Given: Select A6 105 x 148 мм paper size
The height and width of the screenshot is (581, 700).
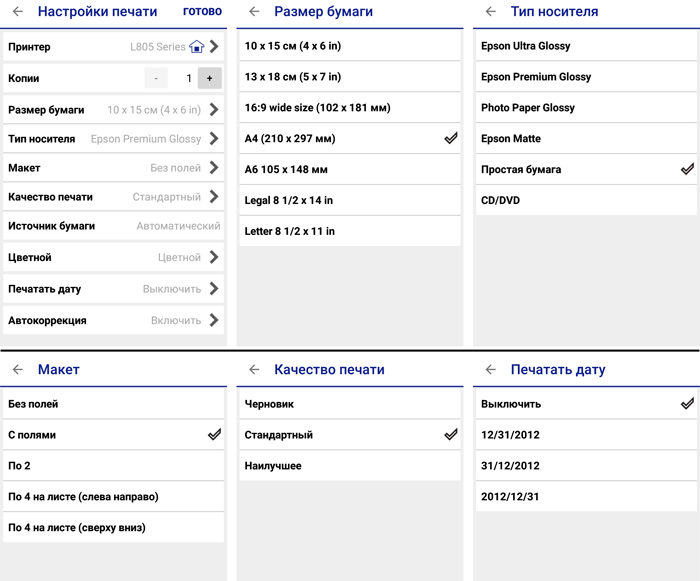Looking at the screenshot, I should pyautogui.click(x=350, y=169).
